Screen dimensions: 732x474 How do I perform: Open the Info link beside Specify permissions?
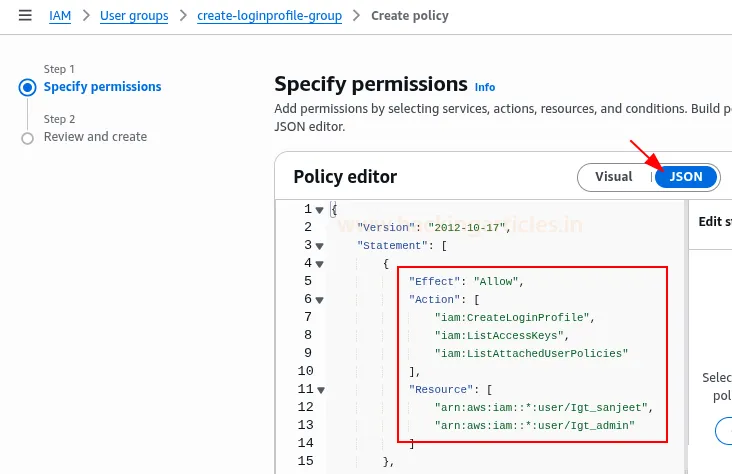(485, 87)
